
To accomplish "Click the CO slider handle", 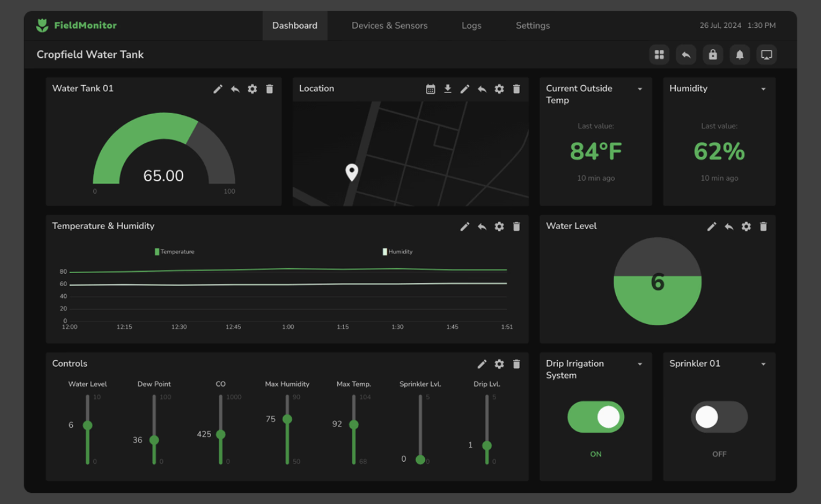I will pyautogui.click(x=220, y=434).
